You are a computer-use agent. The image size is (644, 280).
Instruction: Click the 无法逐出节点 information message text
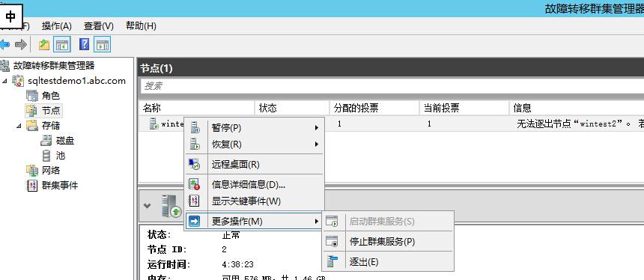[x=580, y=124]
